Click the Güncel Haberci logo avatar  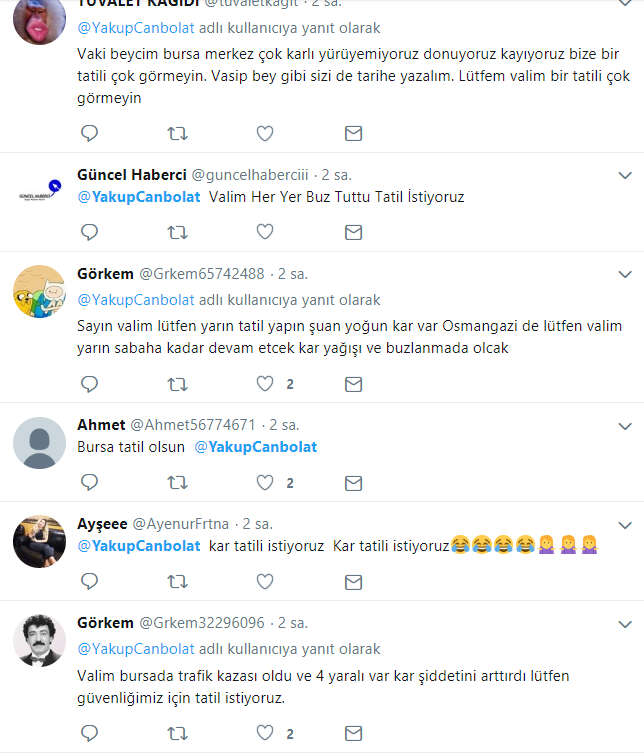(39, 194)
